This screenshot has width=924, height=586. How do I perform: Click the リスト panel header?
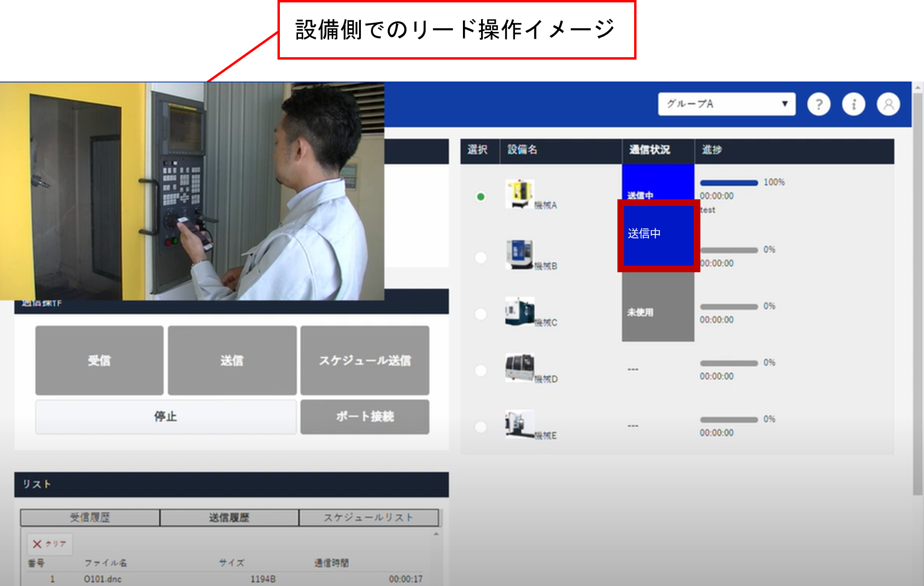(x=231, y=484)
